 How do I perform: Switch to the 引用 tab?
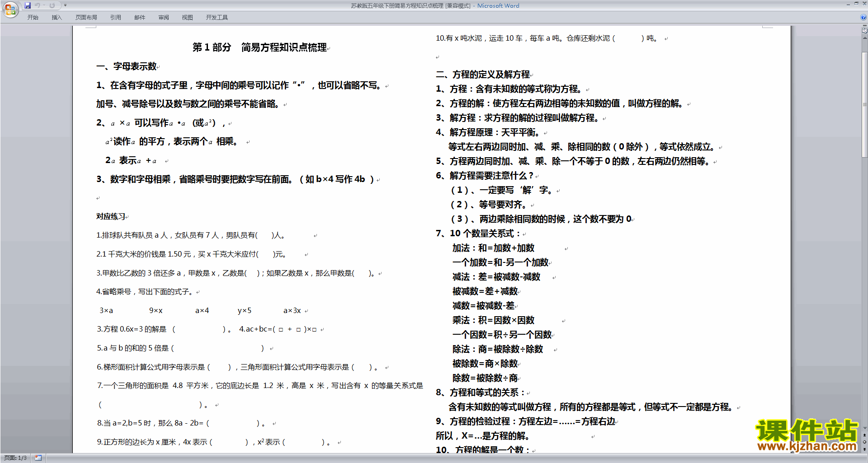[x=116, y=18]
